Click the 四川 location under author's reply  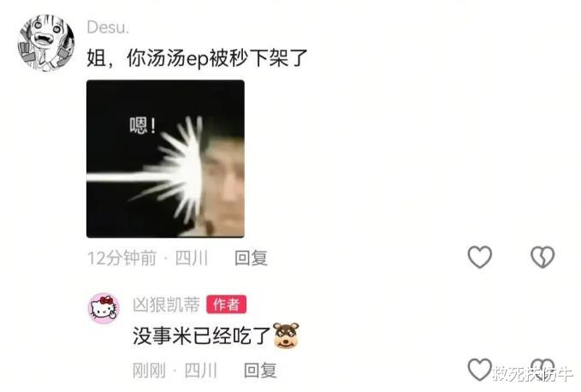coord(200,370)
